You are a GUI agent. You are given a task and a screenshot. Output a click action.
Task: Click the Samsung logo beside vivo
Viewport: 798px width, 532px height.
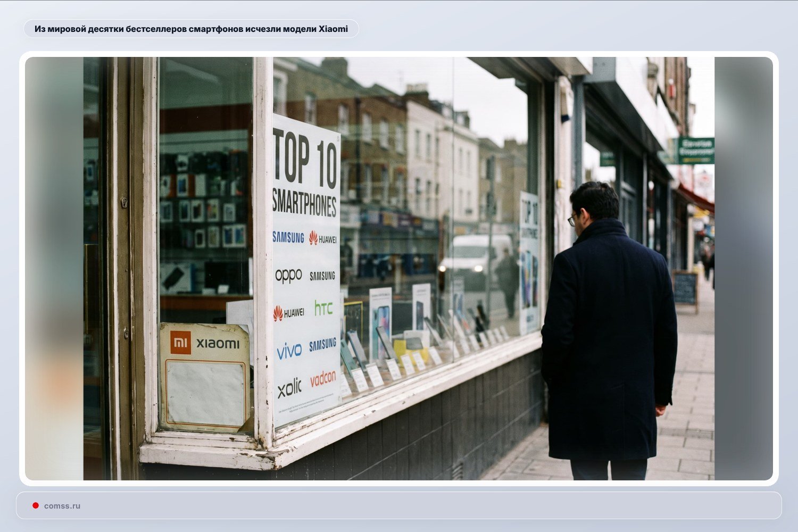point(323,345)
